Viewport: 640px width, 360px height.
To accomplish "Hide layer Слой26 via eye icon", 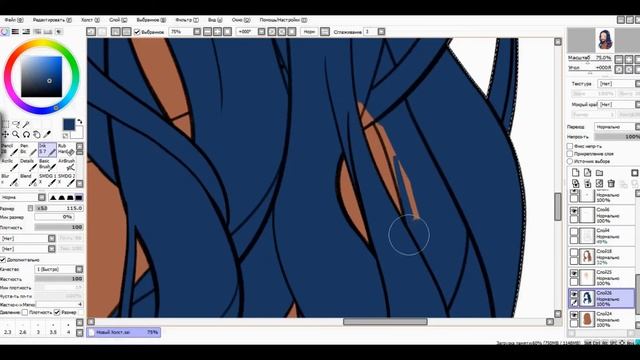I will (574, 294).
